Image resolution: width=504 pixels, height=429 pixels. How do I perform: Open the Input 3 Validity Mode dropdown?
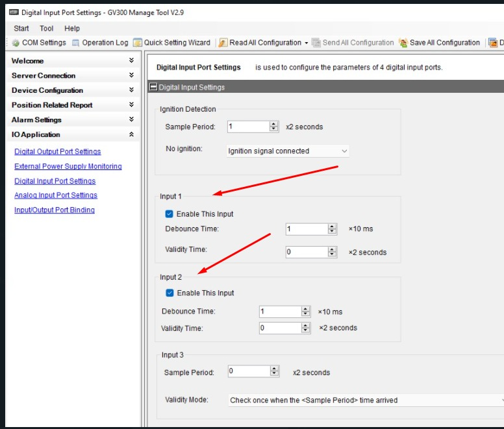click(366, 400)
